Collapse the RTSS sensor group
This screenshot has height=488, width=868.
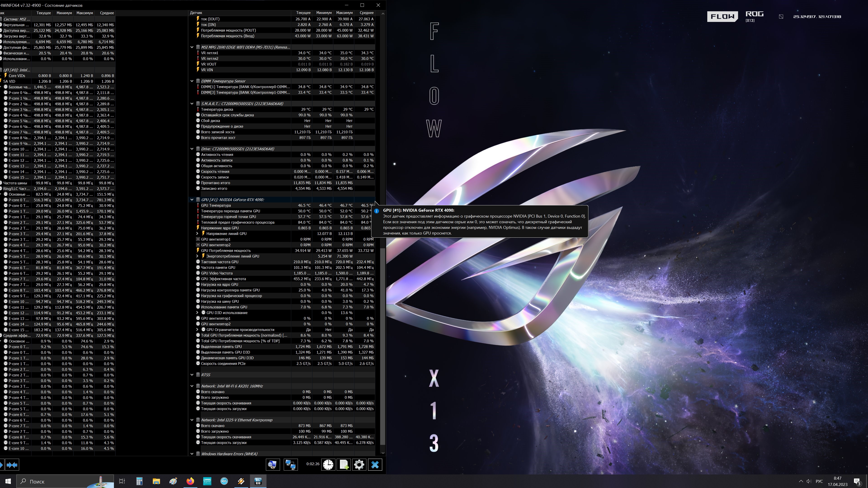[192, 375]
